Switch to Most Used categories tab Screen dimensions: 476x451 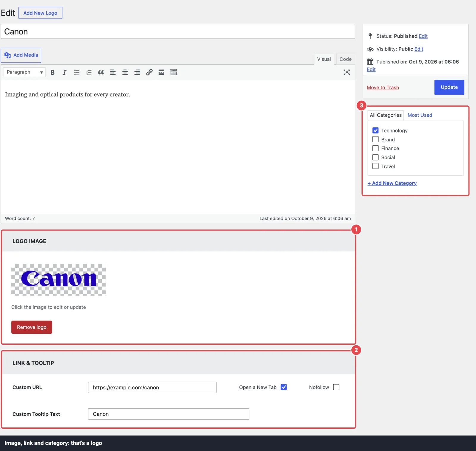(420, 115)
